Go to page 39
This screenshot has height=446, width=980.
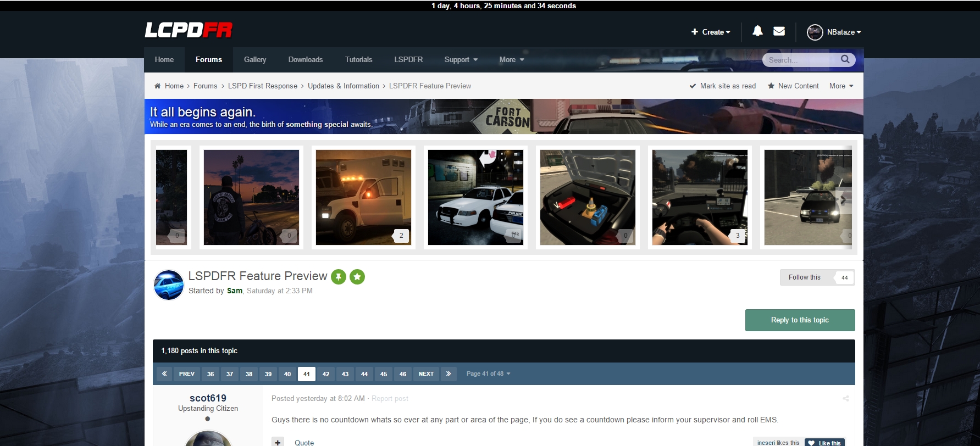click(268, 374)
